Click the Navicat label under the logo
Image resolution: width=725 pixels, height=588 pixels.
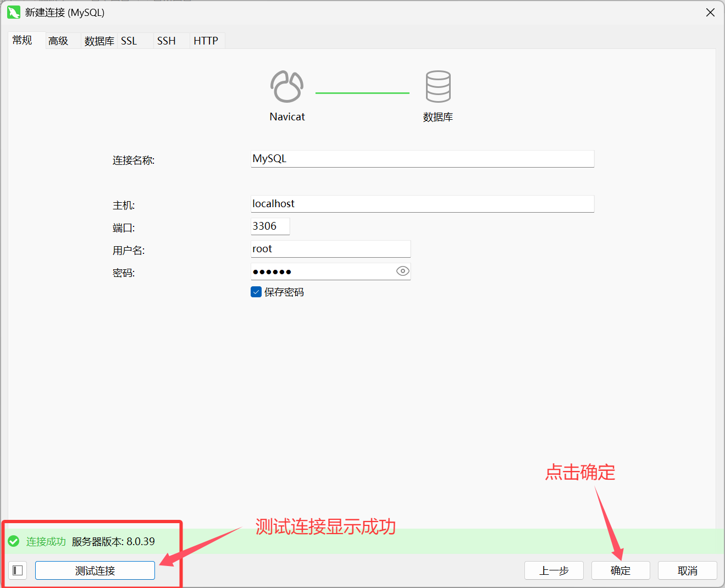287,117
